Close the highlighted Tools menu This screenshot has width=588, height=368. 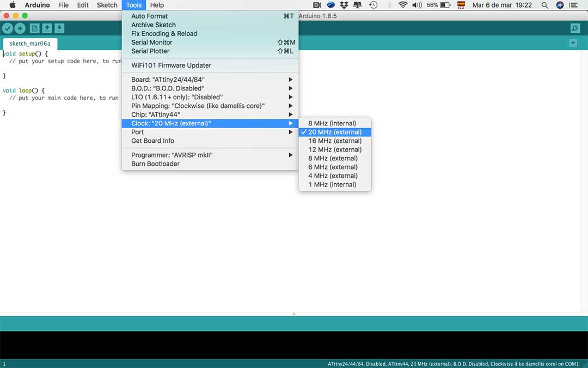tap(134, 5)
